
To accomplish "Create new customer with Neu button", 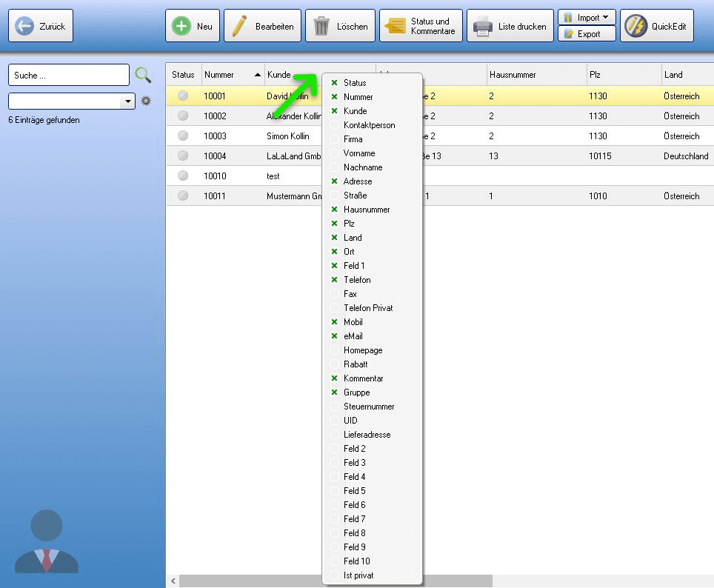I will 192,26.
